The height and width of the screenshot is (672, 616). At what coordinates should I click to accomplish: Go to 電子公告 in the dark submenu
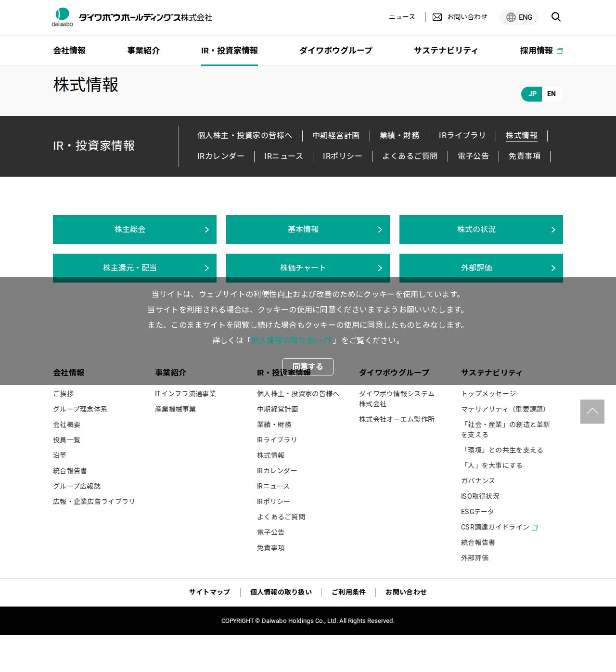473,156
